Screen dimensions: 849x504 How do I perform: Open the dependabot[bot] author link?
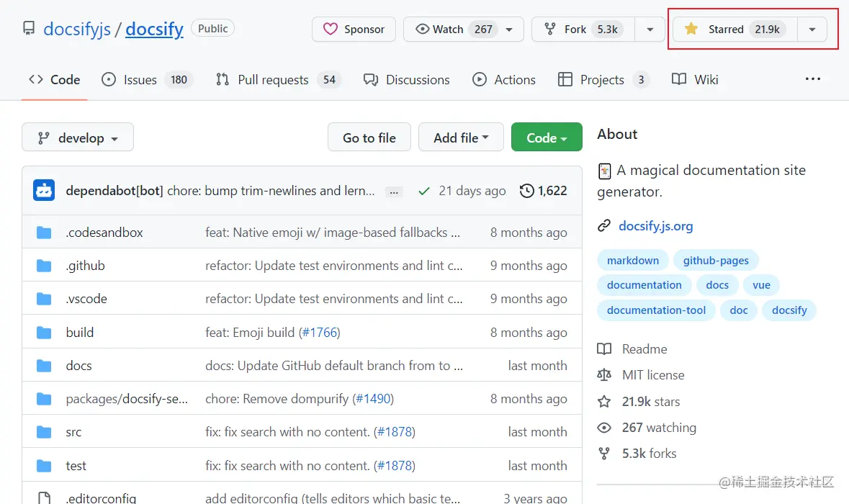pyautogui.click(x=114, y=191)
